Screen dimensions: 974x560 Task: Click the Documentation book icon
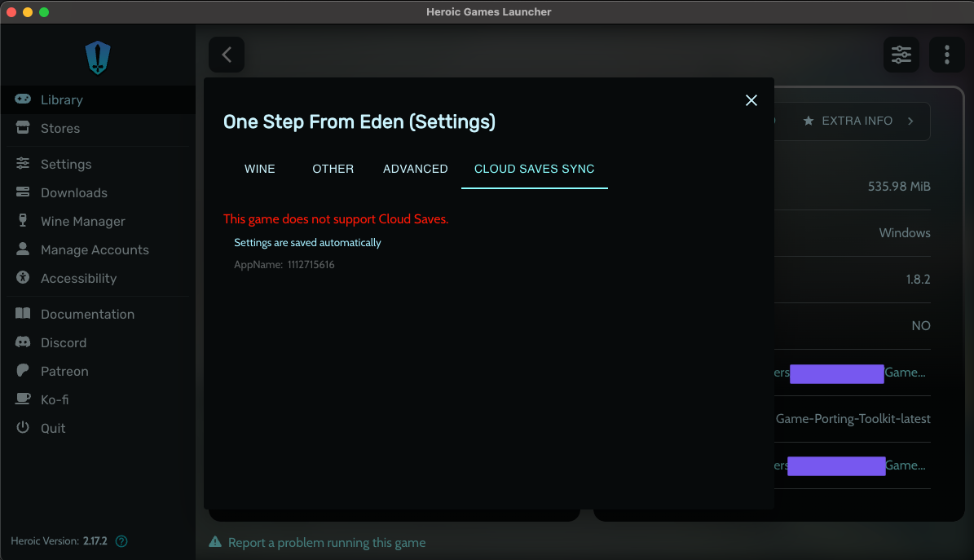point(23,313)
